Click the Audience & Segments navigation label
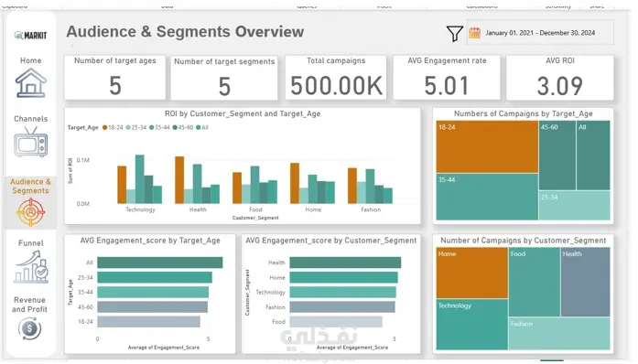Viewport: 638px width, 364px height. (30, 186)
